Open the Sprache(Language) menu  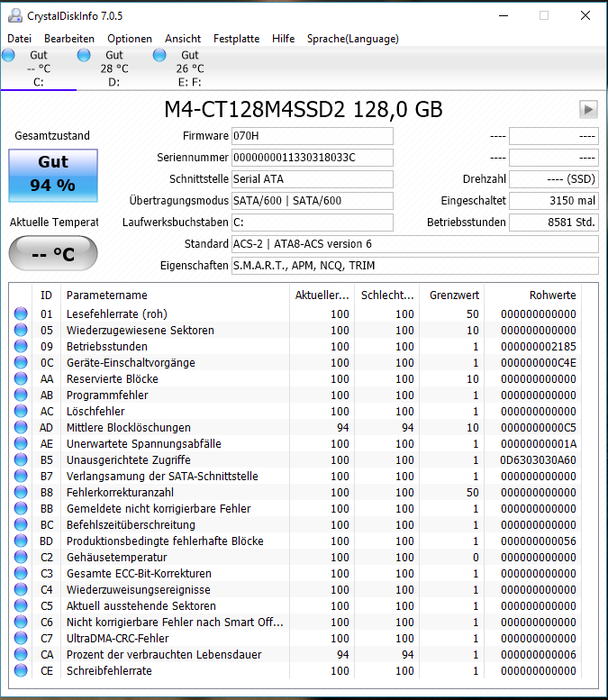(353, 39)
